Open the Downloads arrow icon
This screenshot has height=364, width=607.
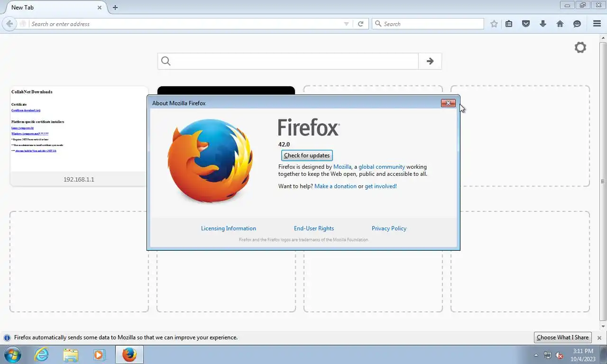click(543, 24)
